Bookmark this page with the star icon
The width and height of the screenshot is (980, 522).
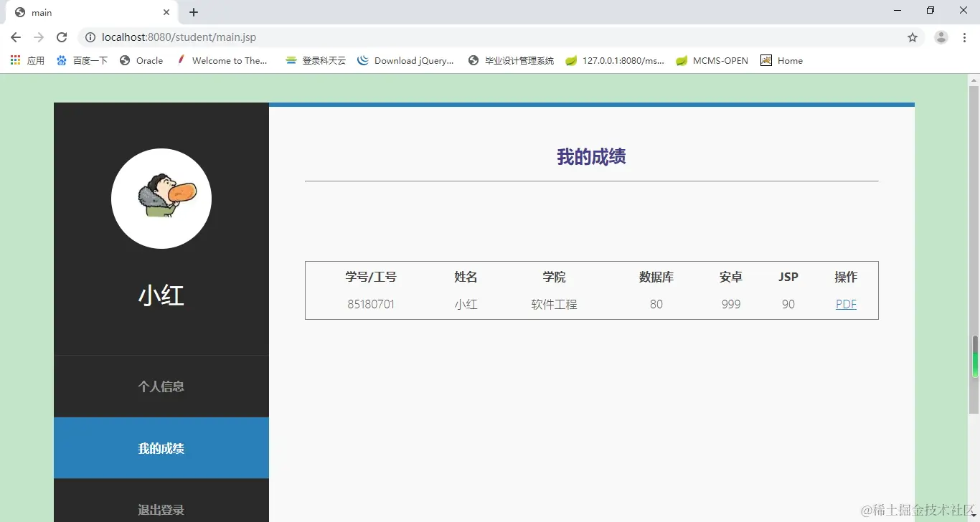pos(912,37)
